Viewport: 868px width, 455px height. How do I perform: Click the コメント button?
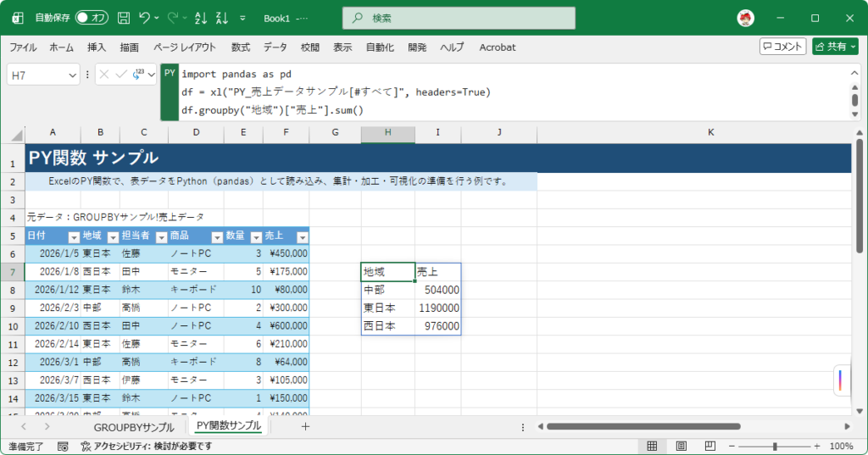[x=782, y=47]
